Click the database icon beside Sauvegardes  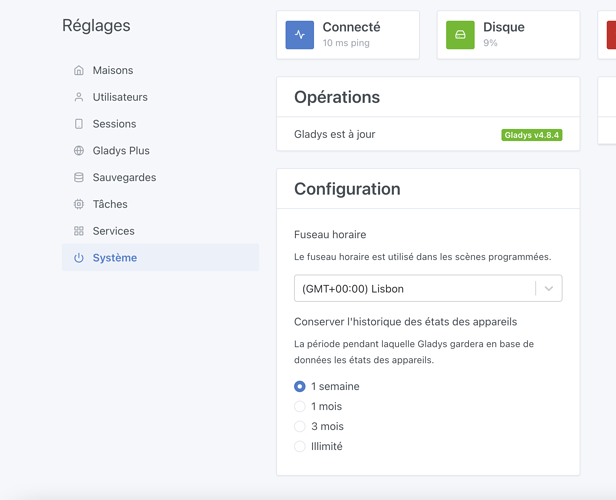pos(79,177)
